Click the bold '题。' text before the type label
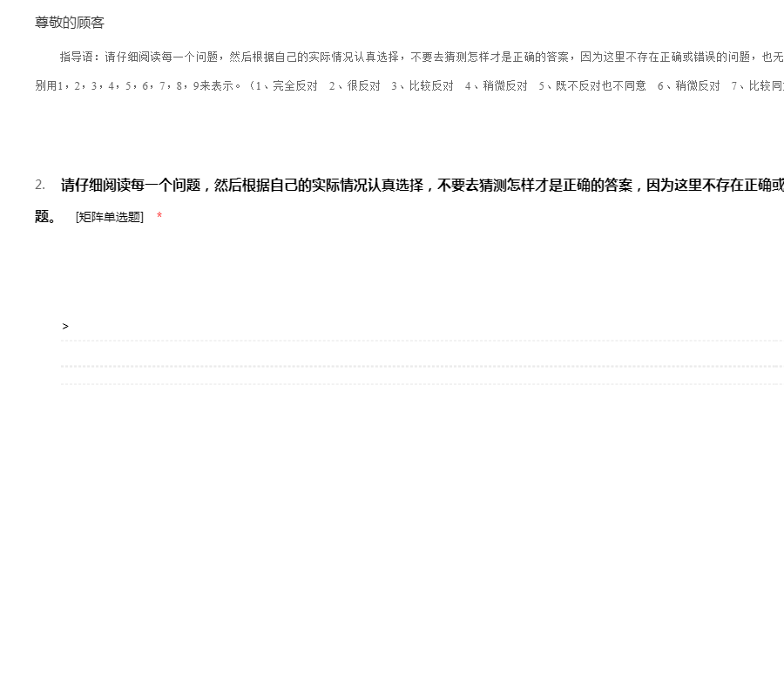 [46, 217]
